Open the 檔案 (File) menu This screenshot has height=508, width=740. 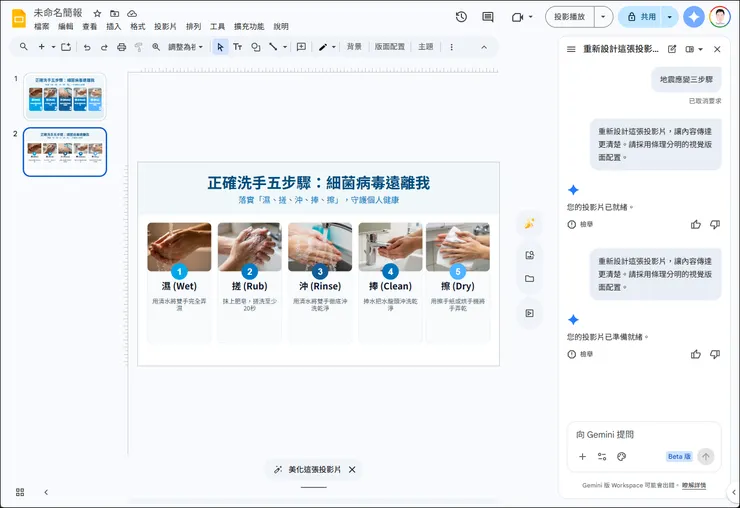[42, 26]
